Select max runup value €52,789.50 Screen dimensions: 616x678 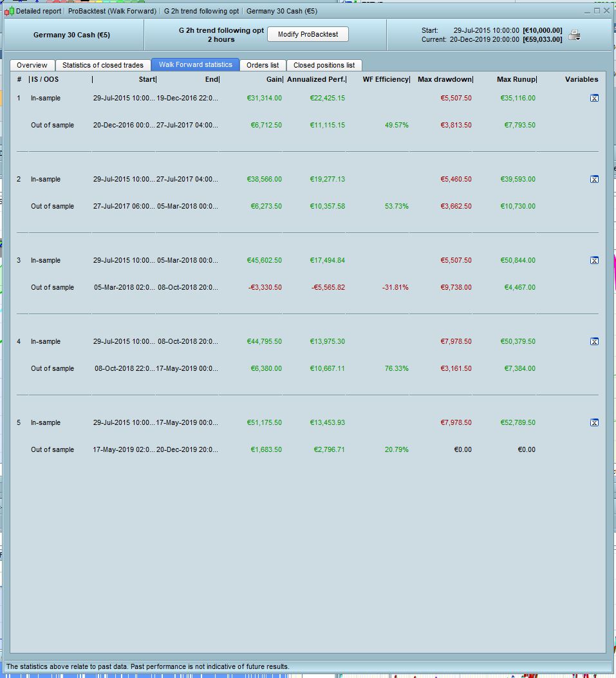coord(518,422)
